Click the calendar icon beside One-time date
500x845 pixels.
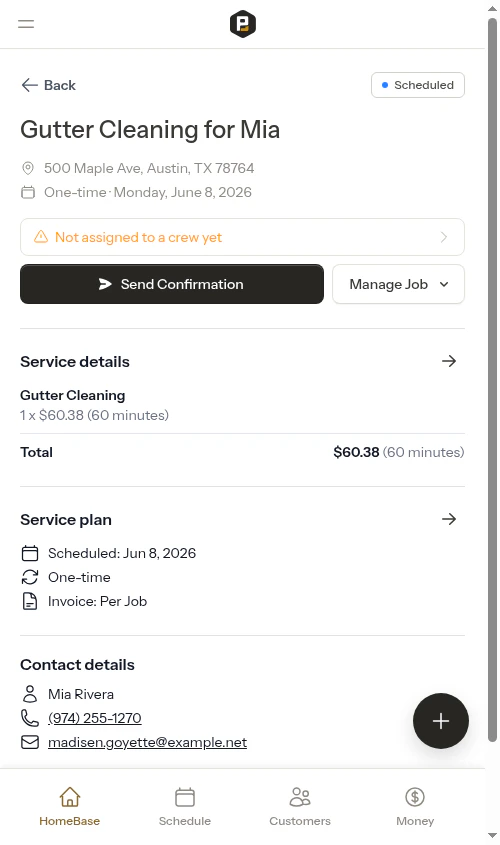(27, 192)
